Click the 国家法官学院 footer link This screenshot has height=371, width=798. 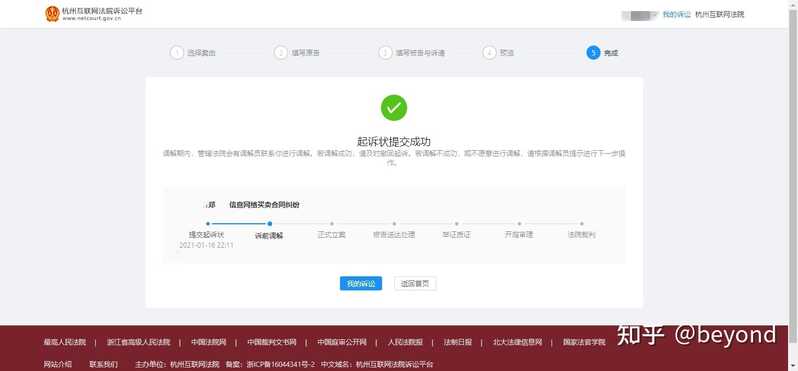584,342
